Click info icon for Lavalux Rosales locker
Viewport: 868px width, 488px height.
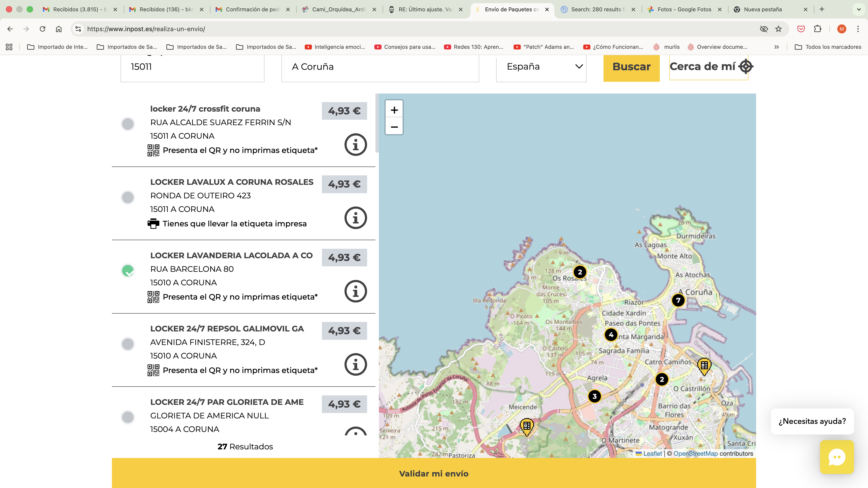pos(355,218)
